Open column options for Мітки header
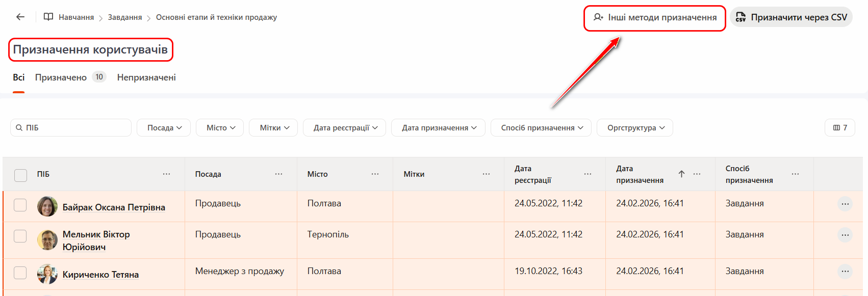 (486, 174)
